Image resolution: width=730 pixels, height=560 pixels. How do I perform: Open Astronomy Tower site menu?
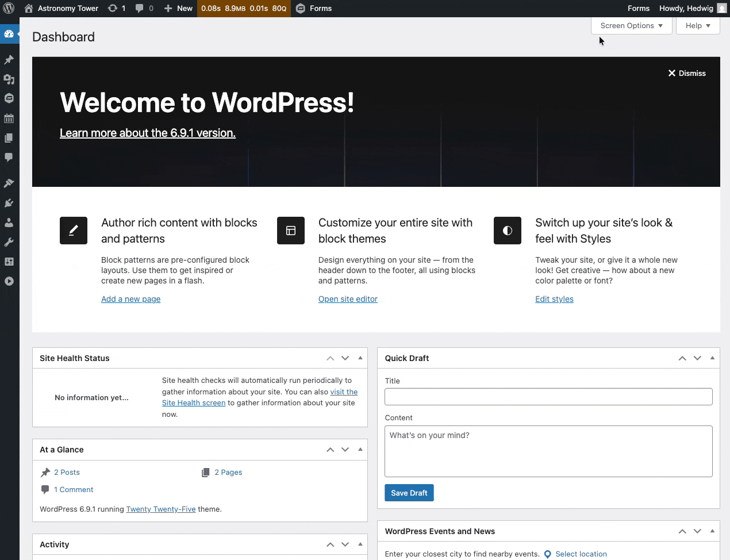62,8
